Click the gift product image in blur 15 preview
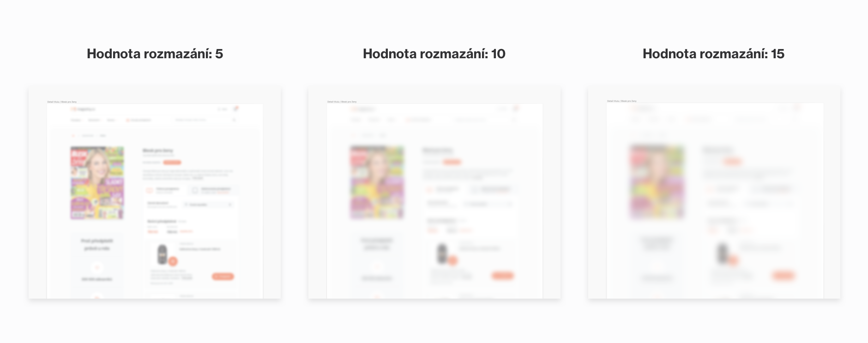This screenshot has height=343, width=868. click(722, 253)
